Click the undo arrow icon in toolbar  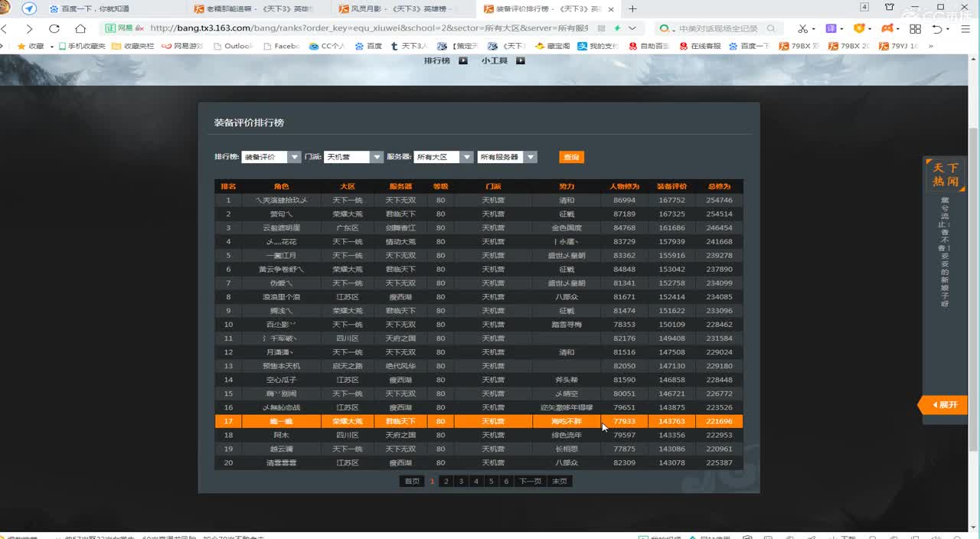[x=937, y=28]
